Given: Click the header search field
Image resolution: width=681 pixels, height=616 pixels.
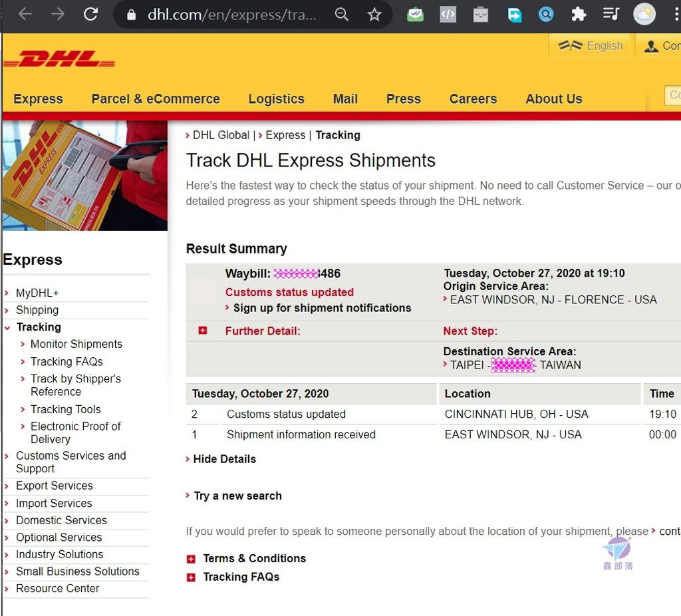Looking at the screenshot, I should 672,95.
